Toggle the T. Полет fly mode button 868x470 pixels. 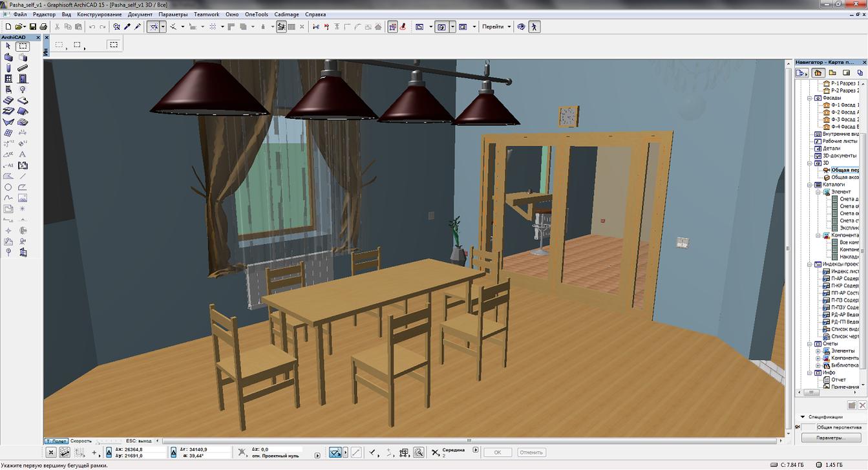coord(56,441)
